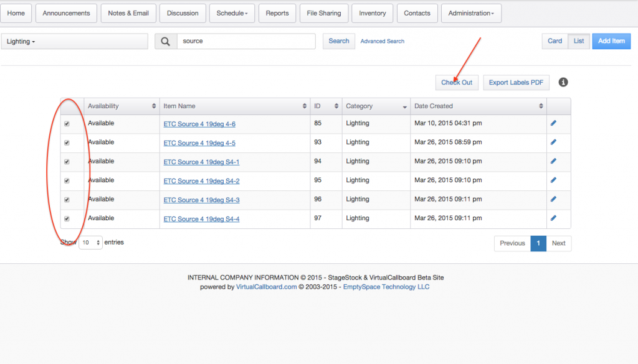Uncheck the ETC Source 4 19deg S4-1 checkbox
This screenshot has width=638, height=364.
(67, 162)
